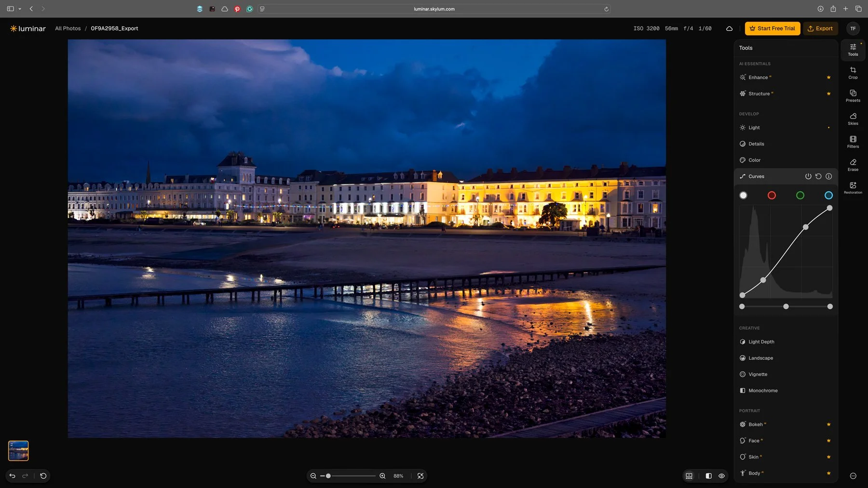868x488 pixels.
Task: Expand the Body AI tool
Action: point(786,474)
